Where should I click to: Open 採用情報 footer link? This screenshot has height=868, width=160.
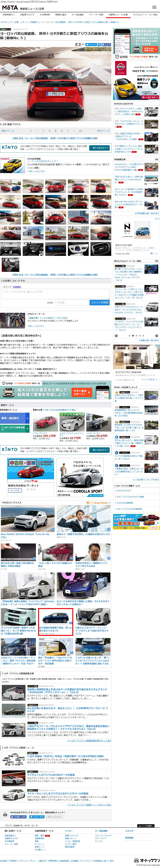click(129, 838)
